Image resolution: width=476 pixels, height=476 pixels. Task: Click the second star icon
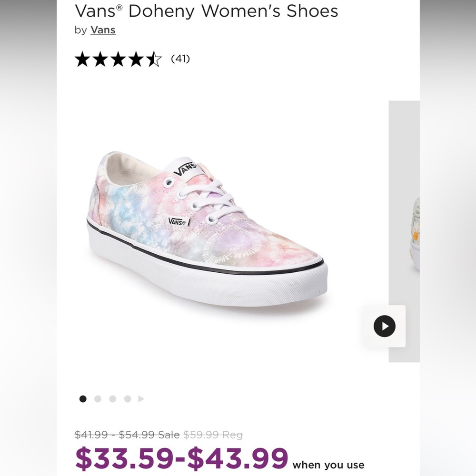[100, 59]
